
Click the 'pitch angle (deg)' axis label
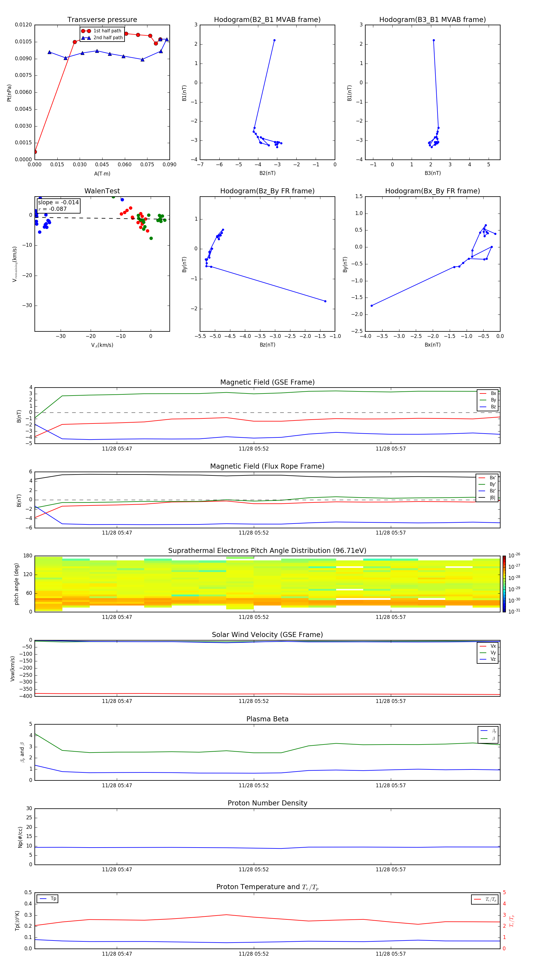(x=16, y=584)
